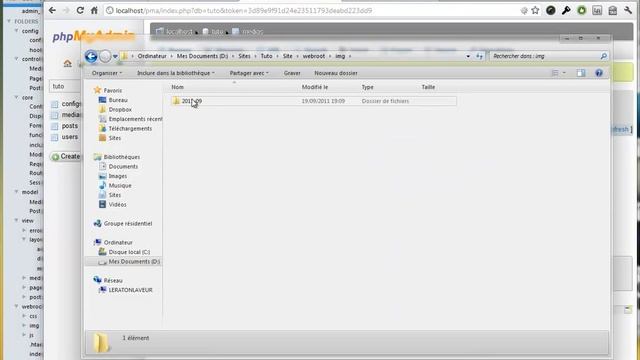Open the Partager avec menu

[x=249, y=73]
